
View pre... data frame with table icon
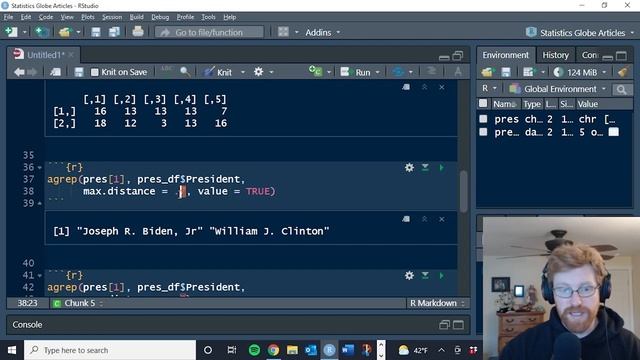(613, 132)
